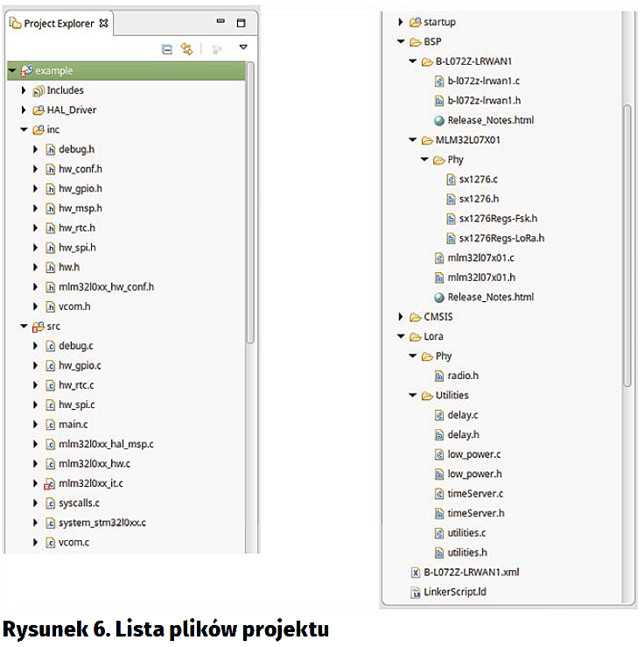Select the B-L072Z-LRWAN1.xml file icon
Viewport: 644px width, 647px height.
[x=416, y=573]
